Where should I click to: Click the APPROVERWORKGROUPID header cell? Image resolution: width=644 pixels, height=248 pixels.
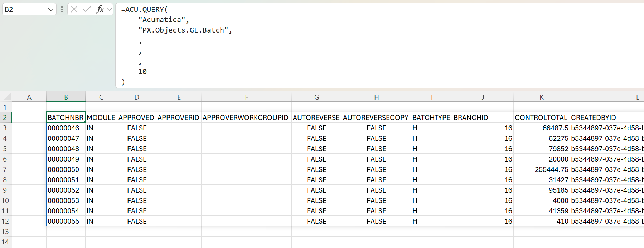click(x=246, y=118)
